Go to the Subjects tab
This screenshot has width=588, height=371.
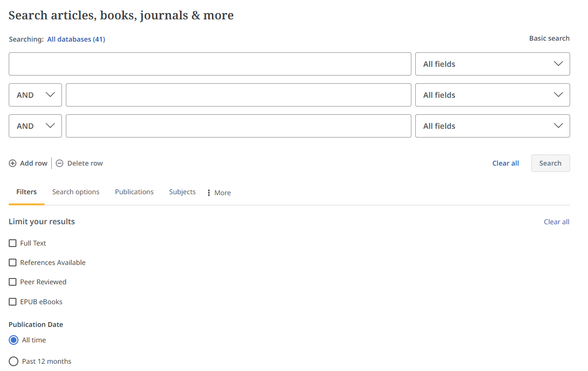[182, 192]
